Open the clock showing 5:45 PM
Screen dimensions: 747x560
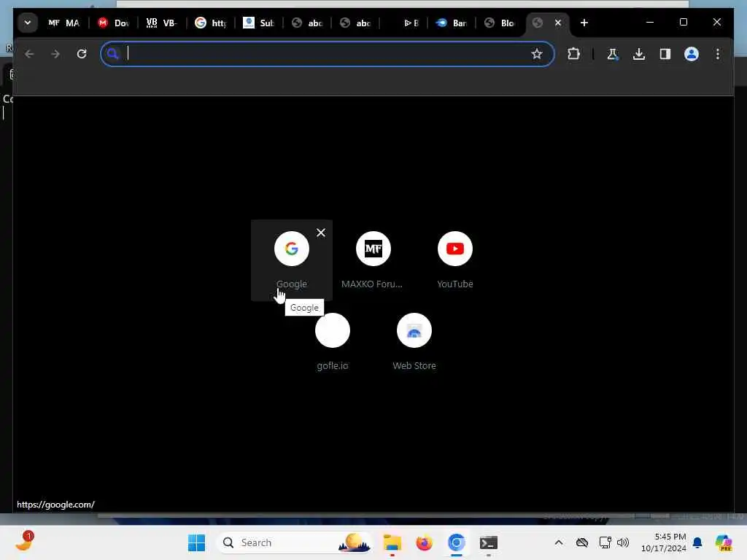pos(664,542)
